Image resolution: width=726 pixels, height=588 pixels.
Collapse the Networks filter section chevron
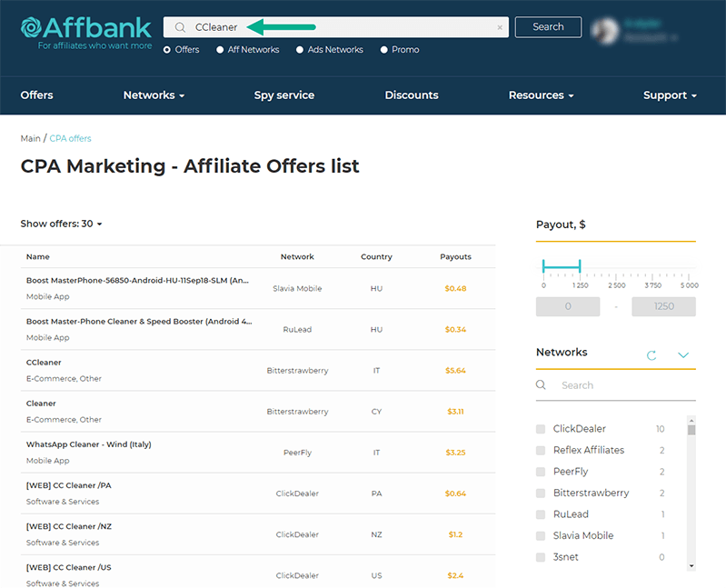pos(683,355)
